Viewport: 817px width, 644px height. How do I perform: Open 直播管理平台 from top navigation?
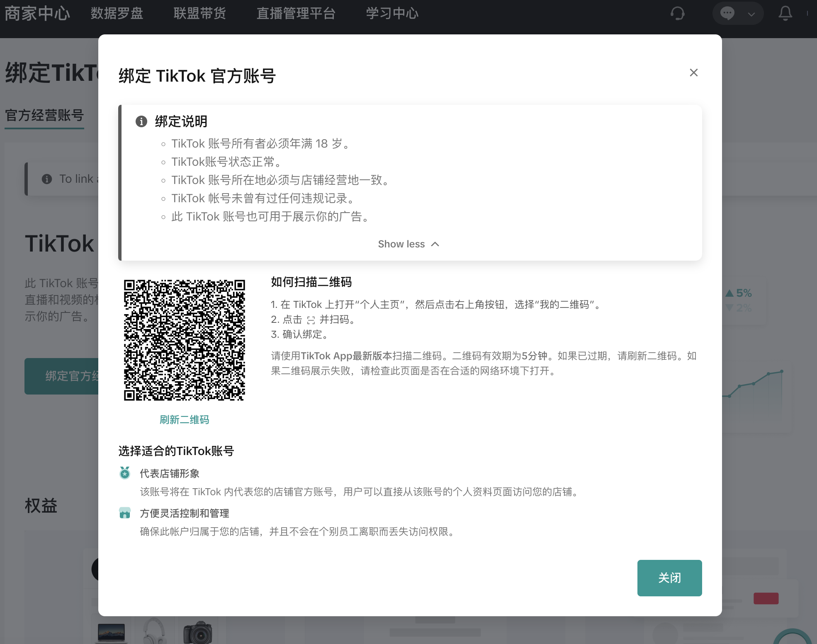pyautogui.click(x=296, y=13)
